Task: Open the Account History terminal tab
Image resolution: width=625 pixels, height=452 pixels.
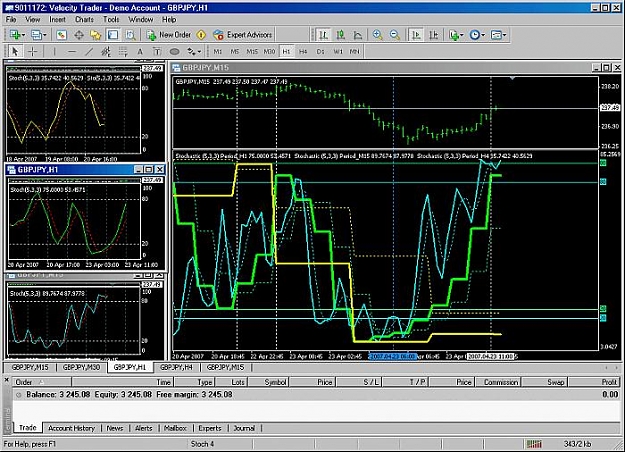Action: 71,428
